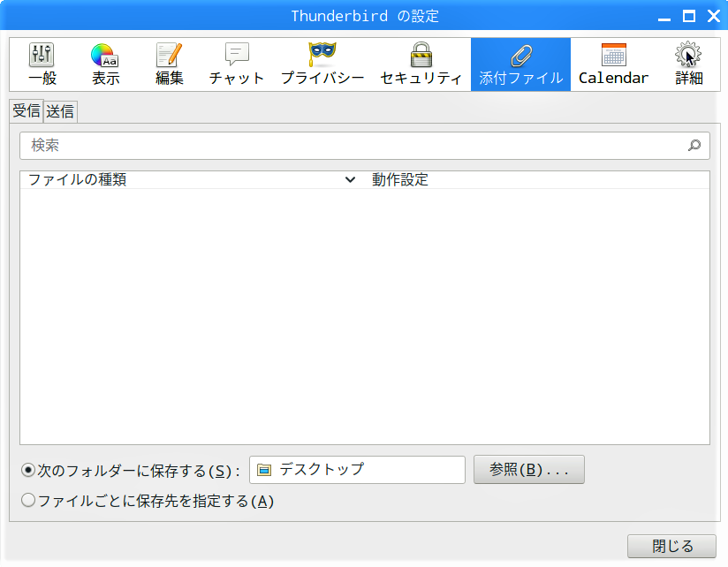This screenshot has height=567, width=728.
Task: Open the Calendar settings pane
Action: click(613, 64)
